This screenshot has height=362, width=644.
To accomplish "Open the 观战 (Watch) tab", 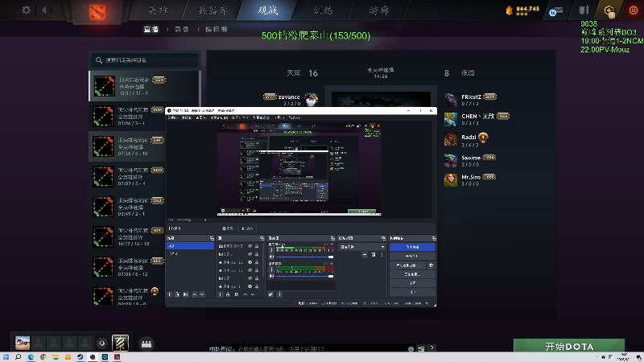I will pos(268,10).
